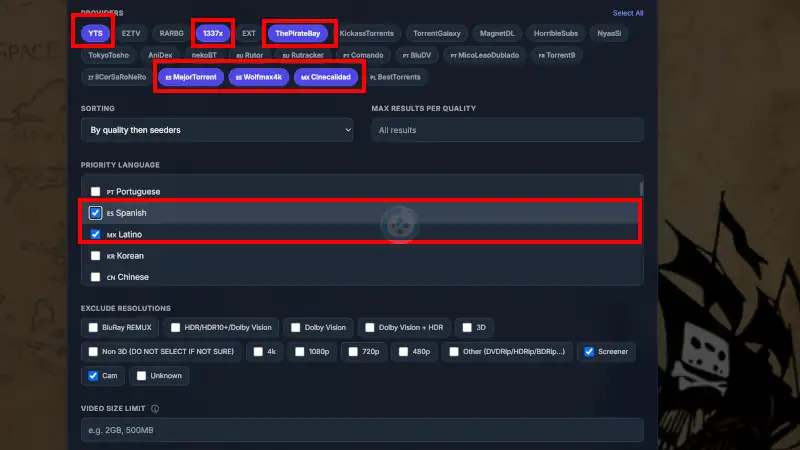Click the Video Size Limit info icon
Image resolution: width=800 pixels, height=450 pixels.
(x=155, y=409)
